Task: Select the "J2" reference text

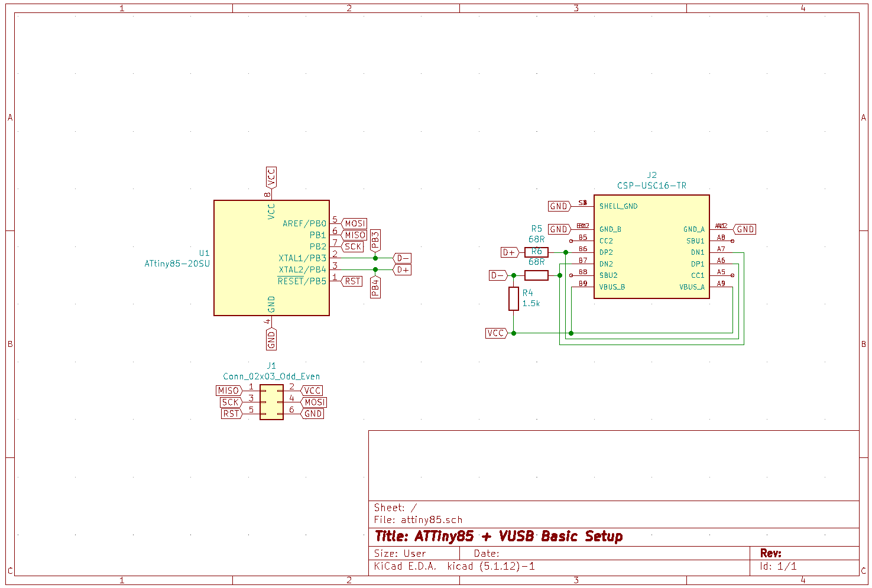Action: pos(651,175)
